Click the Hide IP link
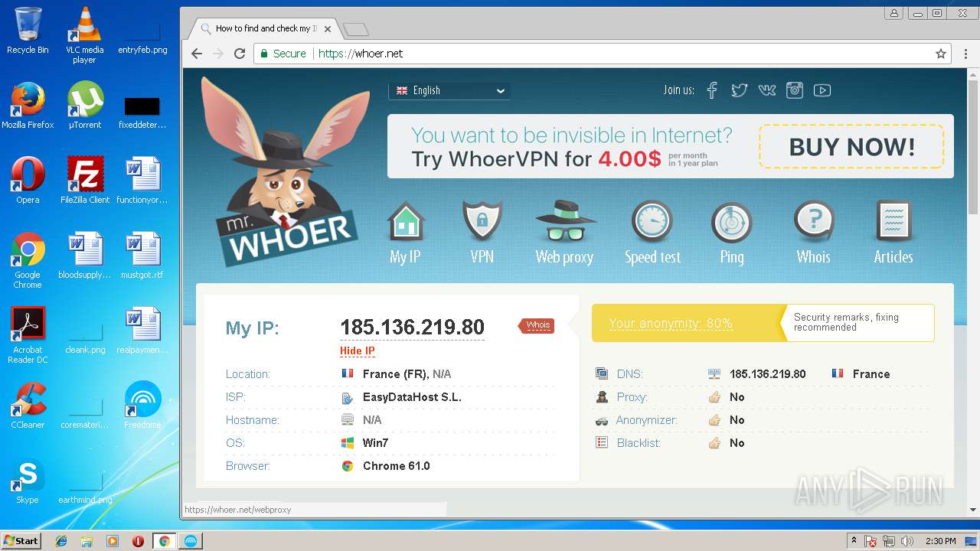 pos(358,351)
